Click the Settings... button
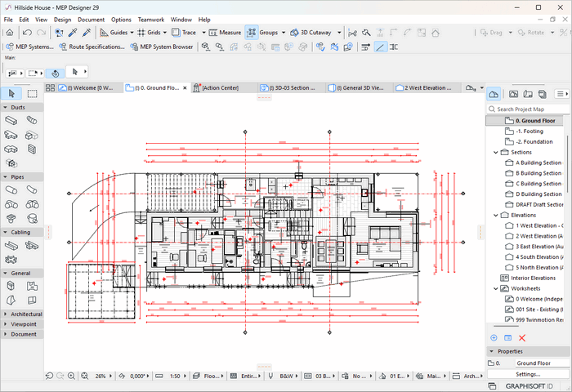Image resolution: width=572 pixels, height=392 pixels. 527,374
